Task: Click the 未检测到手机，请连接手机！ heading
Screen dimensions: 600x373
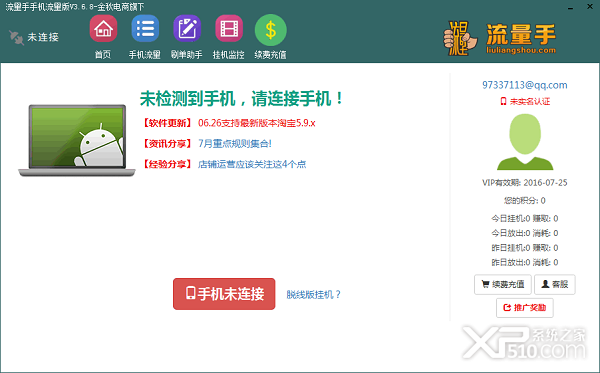Action: coord(242,99)
